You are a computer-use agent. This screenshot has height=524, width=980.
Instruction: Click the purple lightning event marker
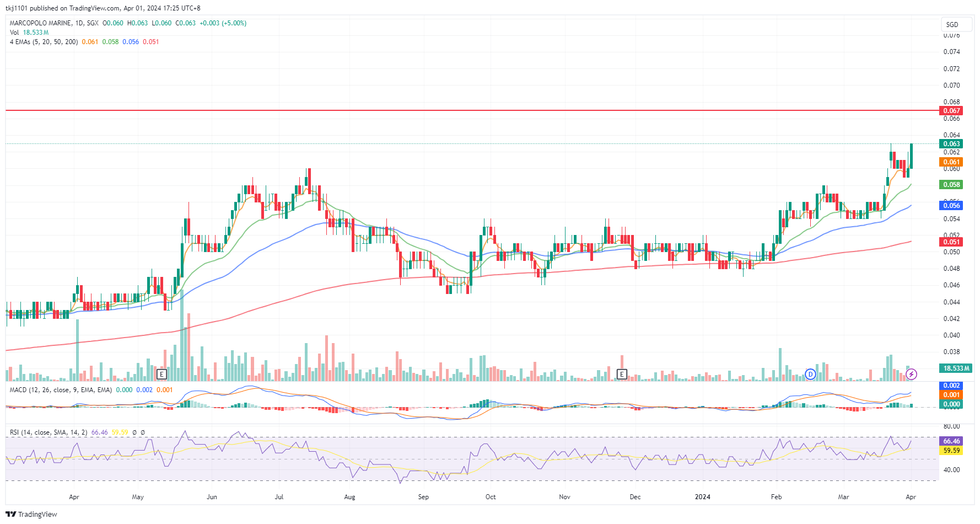click(912, 374)
